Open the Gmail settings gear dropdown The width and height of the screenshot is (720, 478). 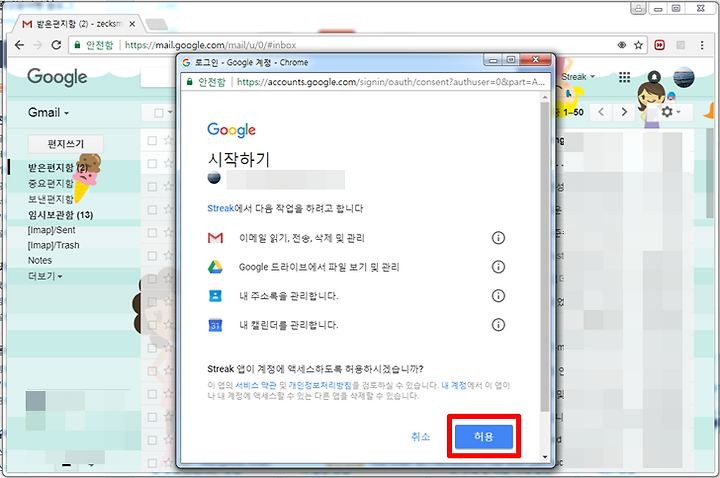coord(670,112)
